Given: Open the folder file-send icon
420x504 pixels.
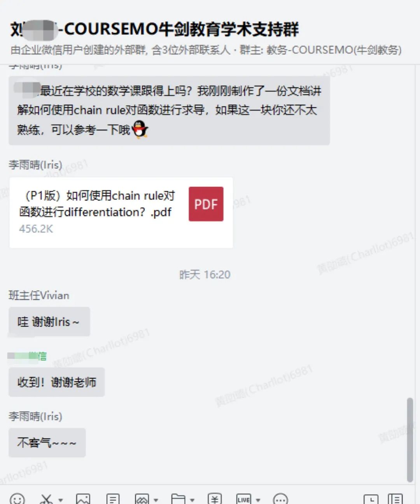Looking at the screenshot, I should pyautogui.click(x=178, y=499).
